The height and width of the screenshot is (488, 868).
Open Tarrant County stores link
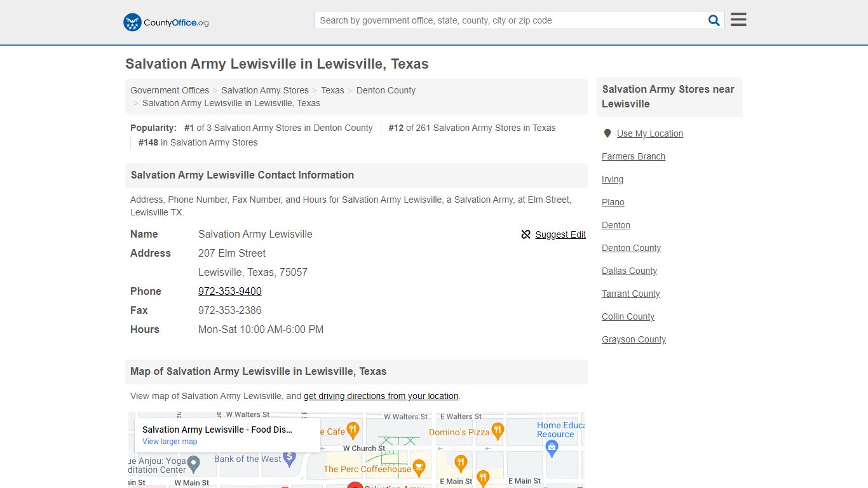point(631,294)
